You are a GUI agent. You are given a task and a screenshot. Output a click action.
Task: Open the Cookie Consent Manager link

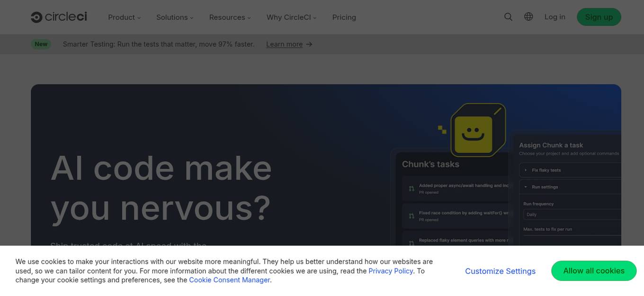(x=229, y=279)
